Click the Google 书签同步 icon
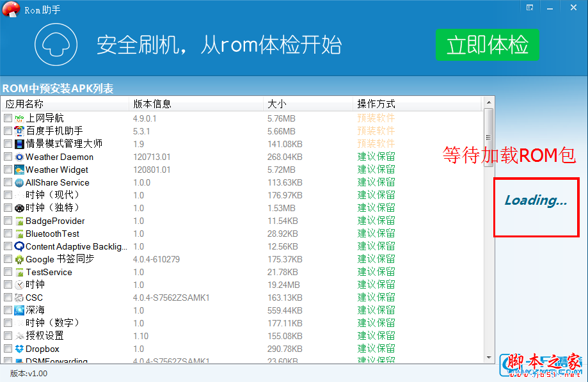The height and width of the screenshot is (382, 588). click(19, 259)
